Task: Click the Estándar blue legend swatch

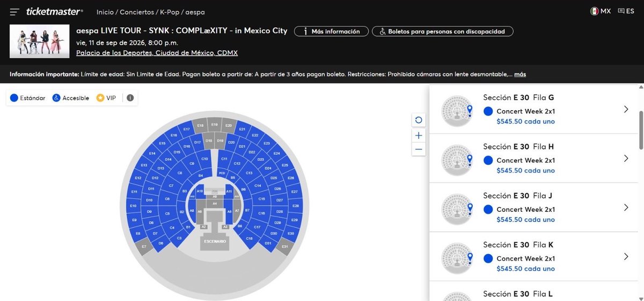Action: click(14, 98)
